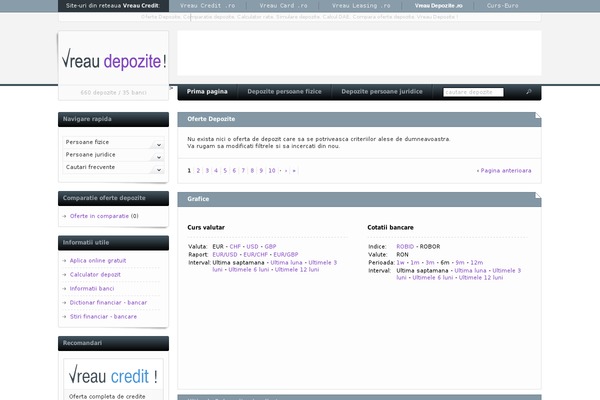Open Curs-Euro network link
The width and height of the screenshot is (600, 400).
click(x=502, y=6)
